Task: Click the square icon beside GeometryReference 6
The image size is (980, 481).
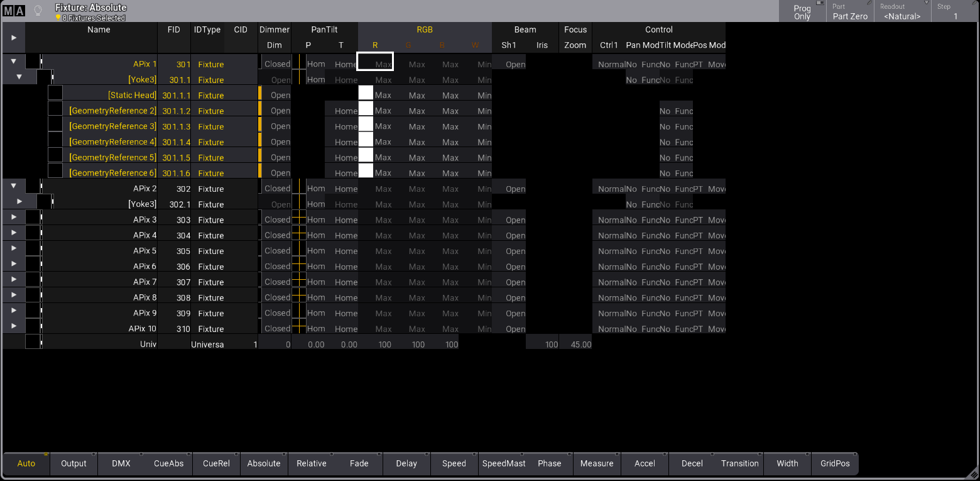Action: coord(55,171)
